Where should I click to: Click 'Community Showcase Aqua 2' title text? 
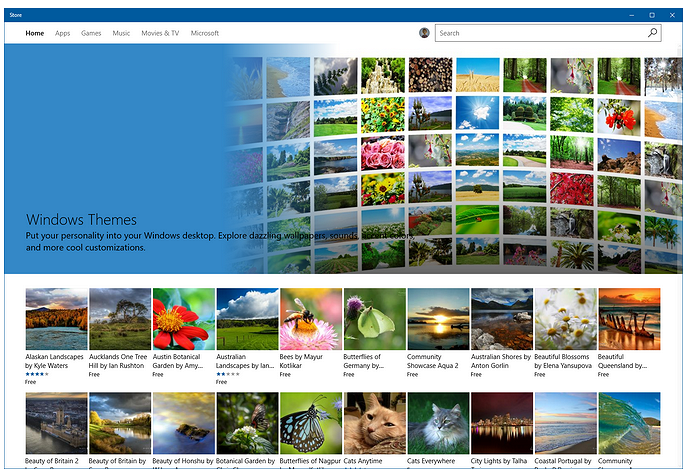click(x=432, y=361)
